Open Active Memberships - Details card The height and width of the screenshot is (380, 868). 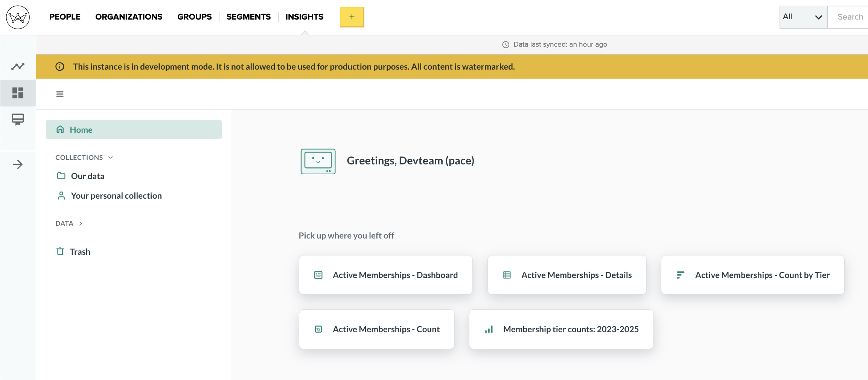567,275
